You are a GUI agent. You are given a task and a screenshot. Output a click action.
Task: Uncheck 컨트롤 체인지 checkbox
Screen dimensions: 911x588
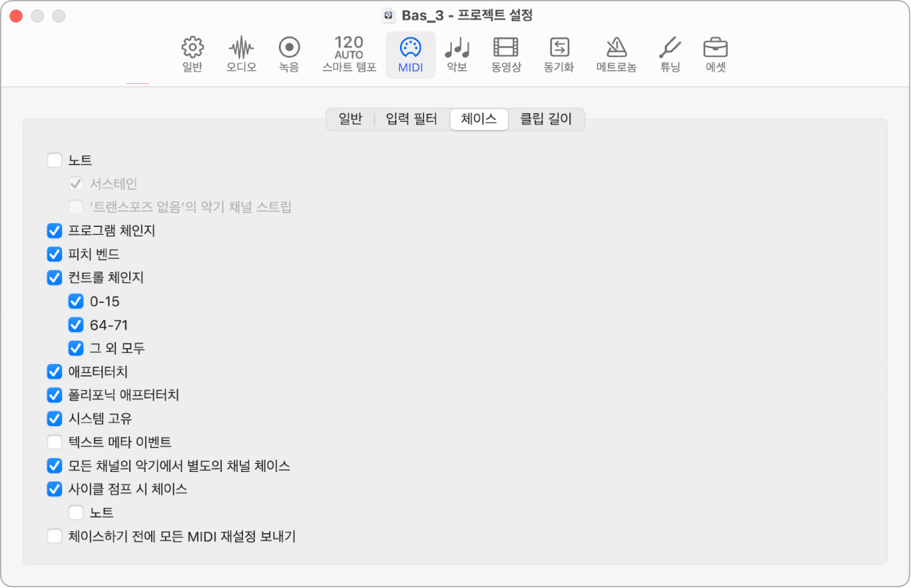(54, 277)
